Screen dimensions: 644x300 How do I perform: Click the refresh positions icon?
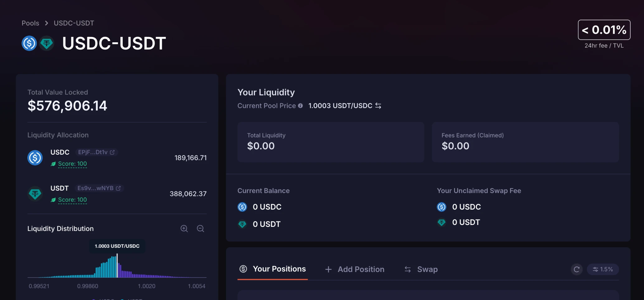coord(577,269)
